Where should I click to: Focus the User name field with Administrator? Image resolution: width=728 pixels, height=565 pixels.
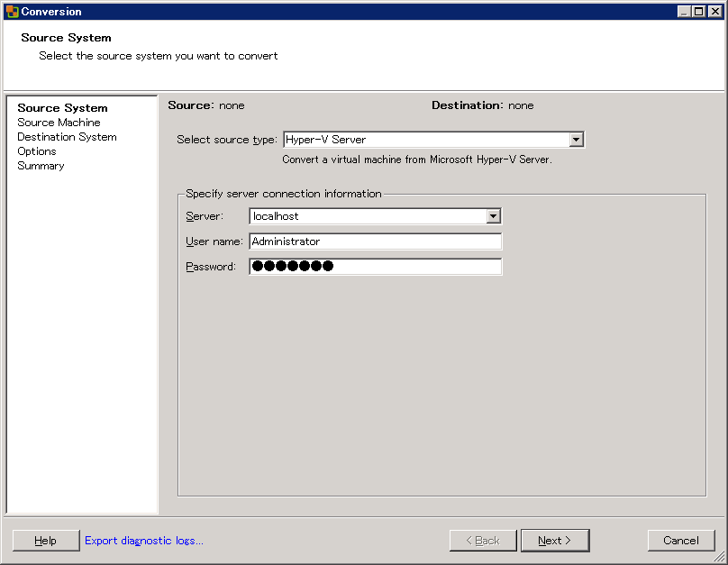click(x=375, y=241)
